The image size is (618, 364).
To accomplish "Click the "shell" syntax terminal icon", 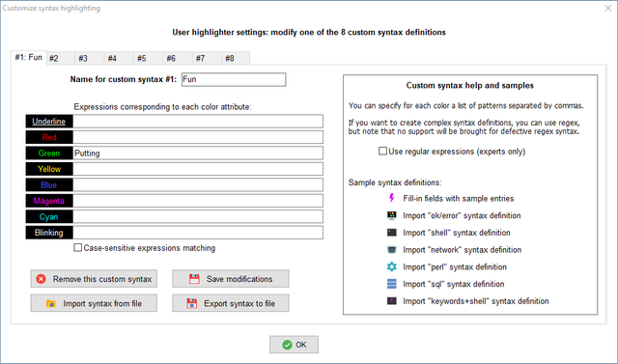I will point(391,233).
